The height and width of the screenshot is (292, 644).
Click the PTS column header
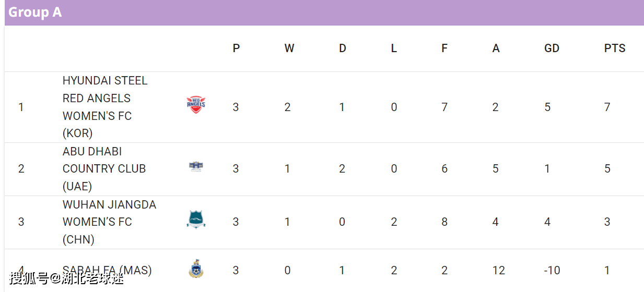tap(615, 48)
